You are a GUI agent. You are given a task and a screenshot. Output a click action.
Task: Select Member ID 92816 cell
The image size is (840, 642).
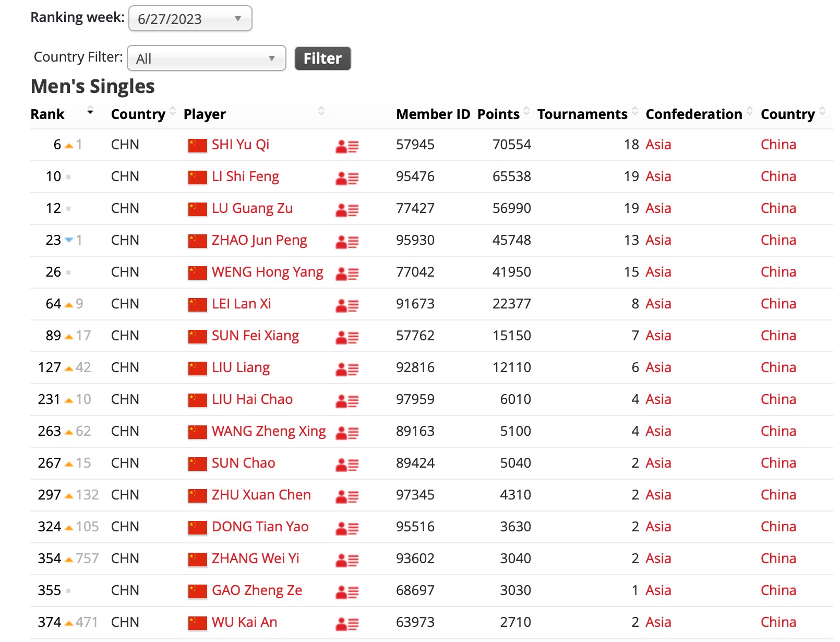[x=415, y=367]
